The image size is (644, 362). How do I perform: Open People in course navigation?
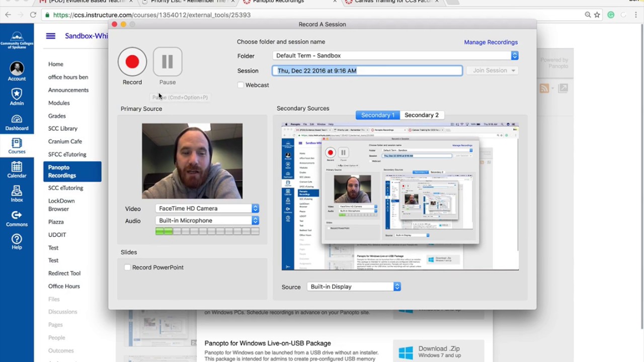tap(57, 338)
